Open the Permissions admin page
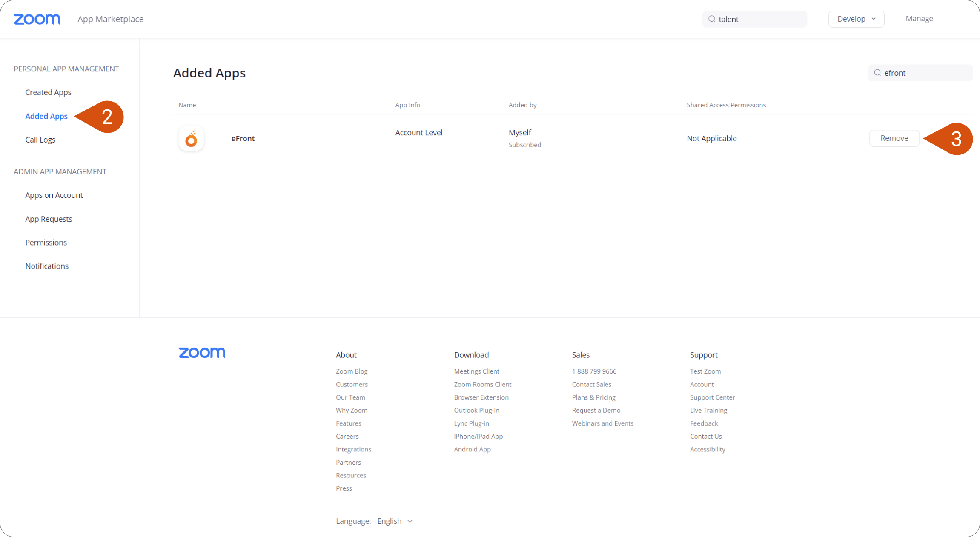The width and height of the screenshot is (980, 537). (46, 242)
